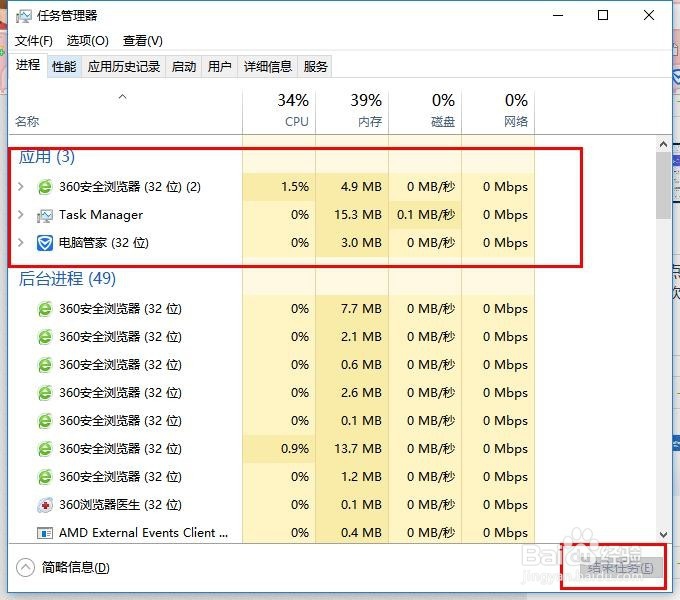This screenshot has width=680, height=600.
Task: Click the scrollbar up arrow
Action: [663, 144]
